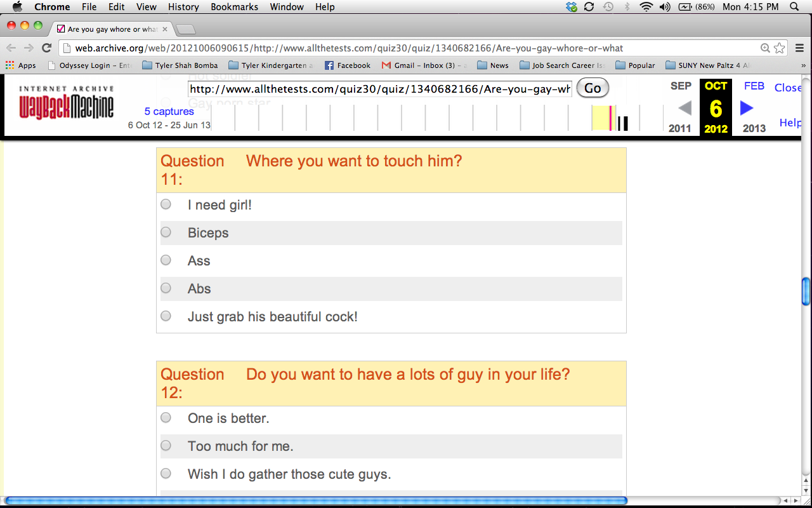Click the Wayback Machine logo
The width and height of the screenshot is (812, 508).
click(67, 103)
